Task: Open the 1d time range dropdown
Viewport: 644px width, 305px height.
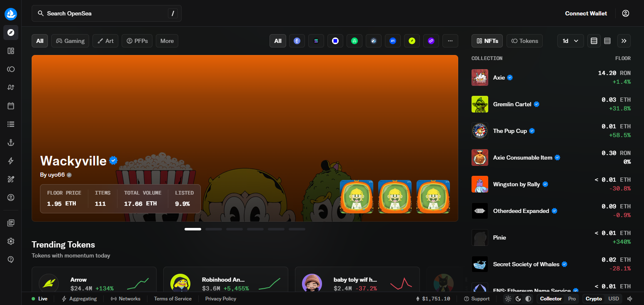Action: pyautogui.click(x=571, y=41)
